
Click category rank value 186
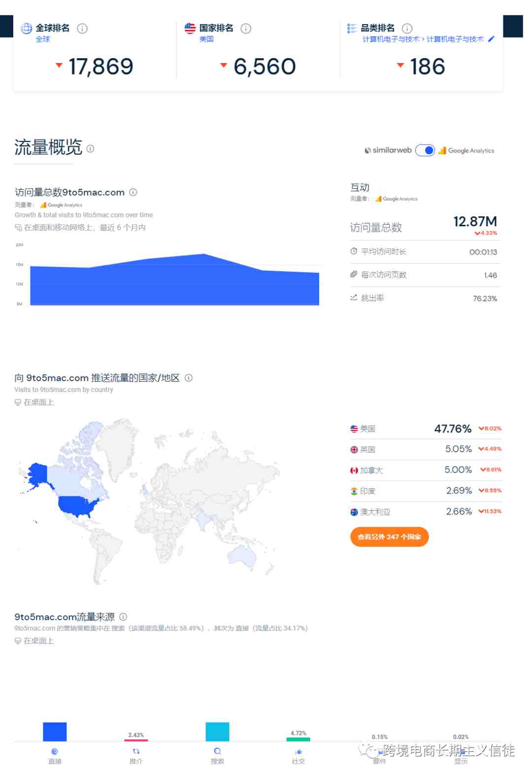pyautogui.click(x=428, y=67)
